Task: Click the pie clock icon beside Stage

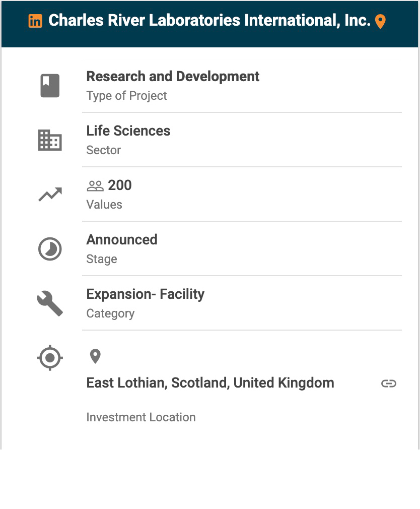Action: [50, 249]
